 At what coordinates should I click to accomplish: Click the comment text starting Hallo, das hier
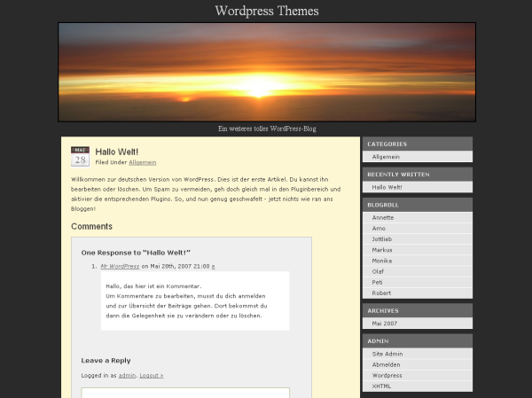point(186,301)
